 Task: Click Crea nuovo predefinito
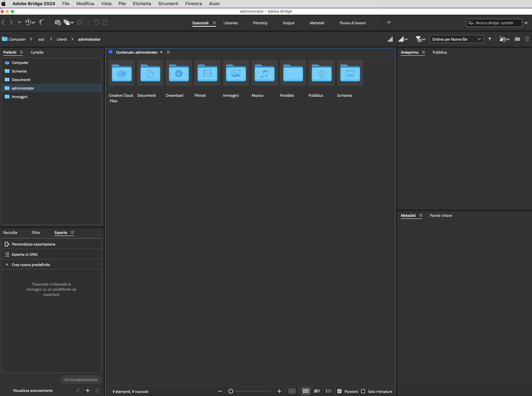51,264
